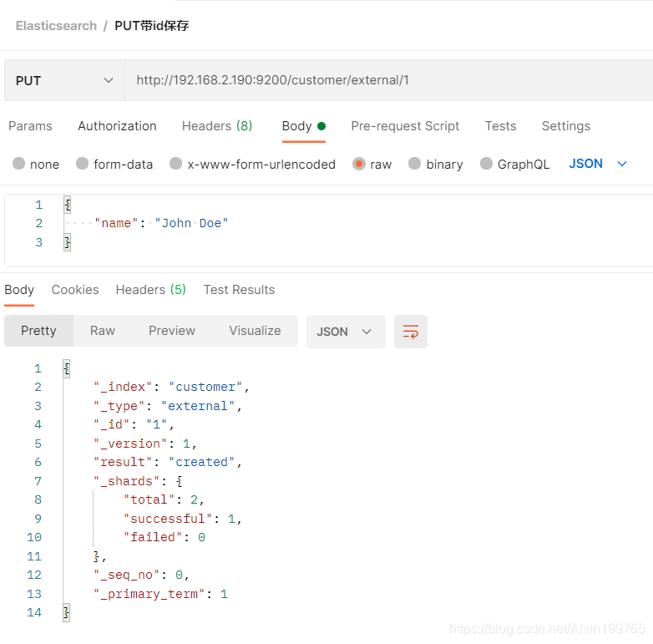This screenshot has width=653, height=644.
Task: Select the binary body radio option
Action: [x=414, y=163]
